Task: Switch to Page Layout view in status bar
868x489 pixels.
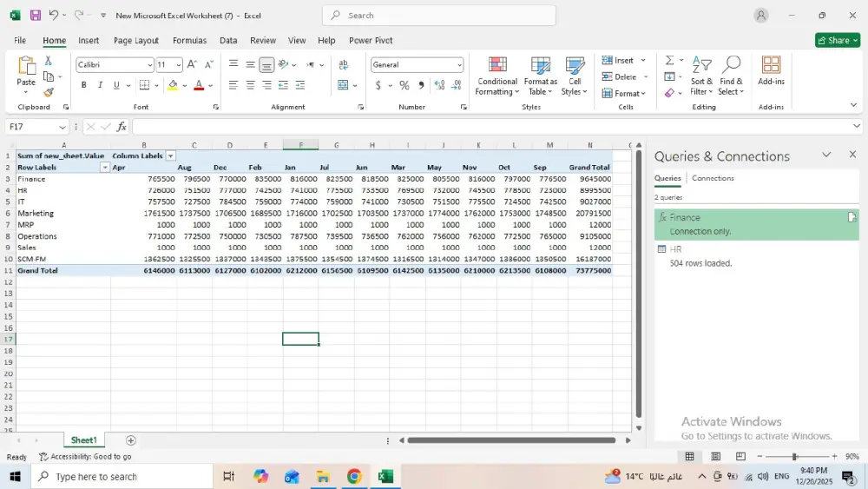Action: (x=716, y=456)
